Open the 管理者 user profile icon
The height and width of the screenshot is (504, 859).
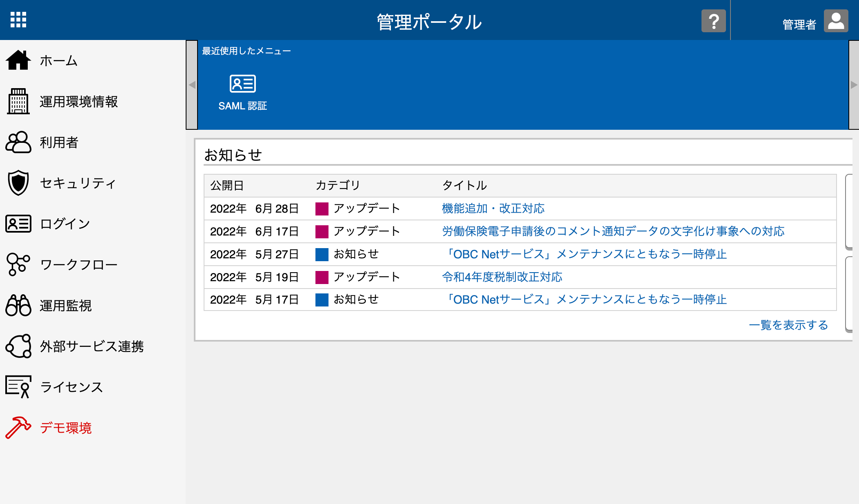point(836,21)
